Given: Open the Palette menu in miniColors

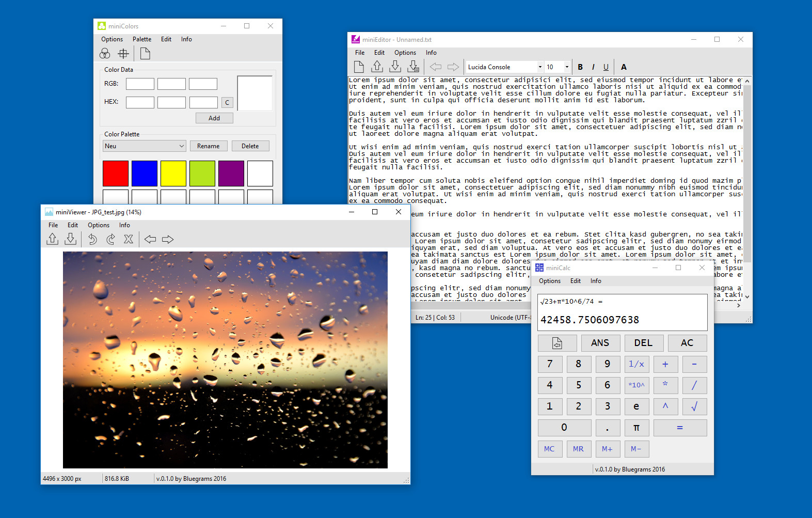Looking at the screenshot, I should tap(142, 39).
